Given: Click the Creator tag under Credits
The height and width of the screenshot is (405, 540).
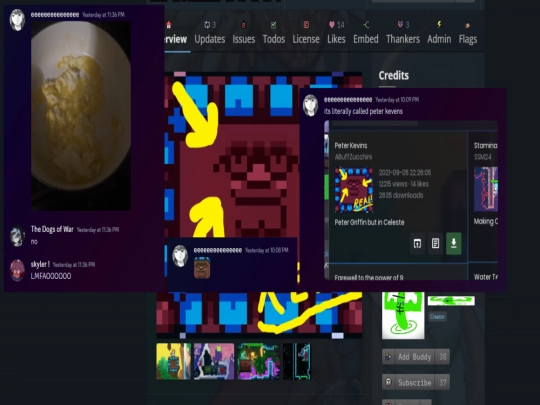Looking at the screenshot, I should tap(437, 316).
